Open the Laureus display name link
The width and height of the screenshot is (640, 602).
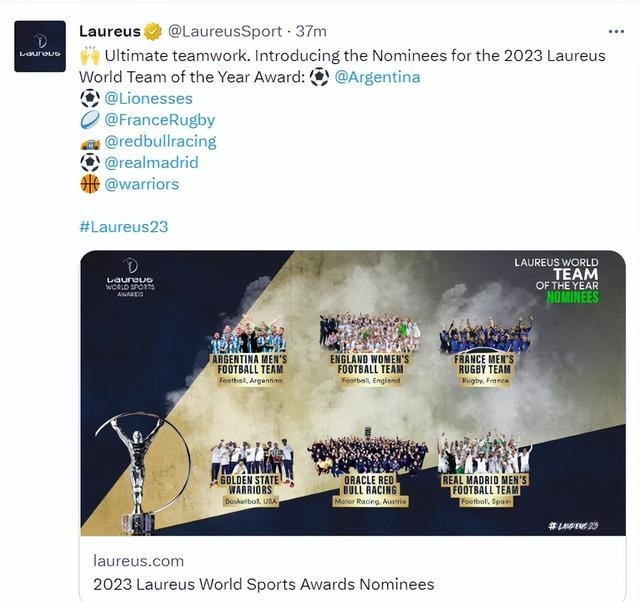[109, 31]
